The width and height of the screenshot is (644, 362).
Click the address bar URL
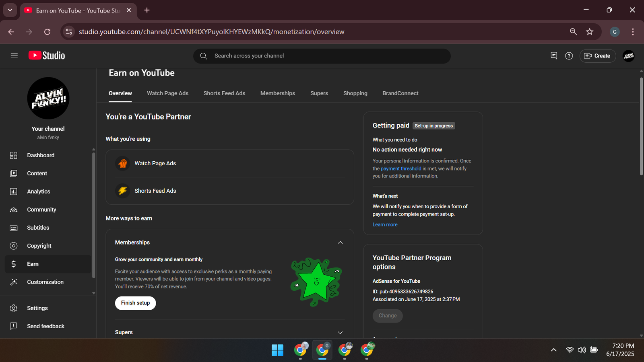coord(211,32)
